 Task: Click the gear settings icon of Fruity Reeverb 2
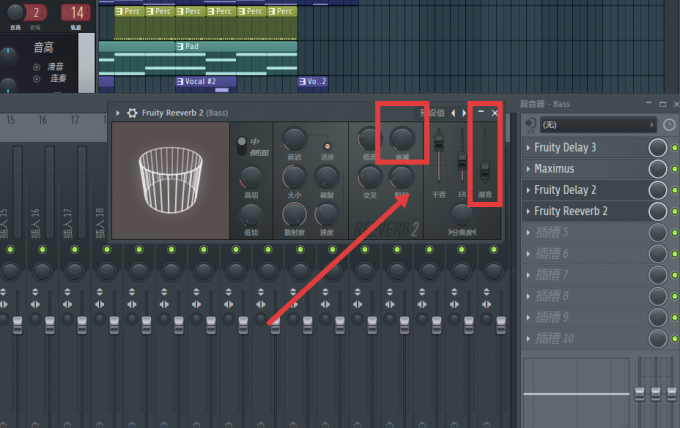pyautogui.click(x=132, y=113)
